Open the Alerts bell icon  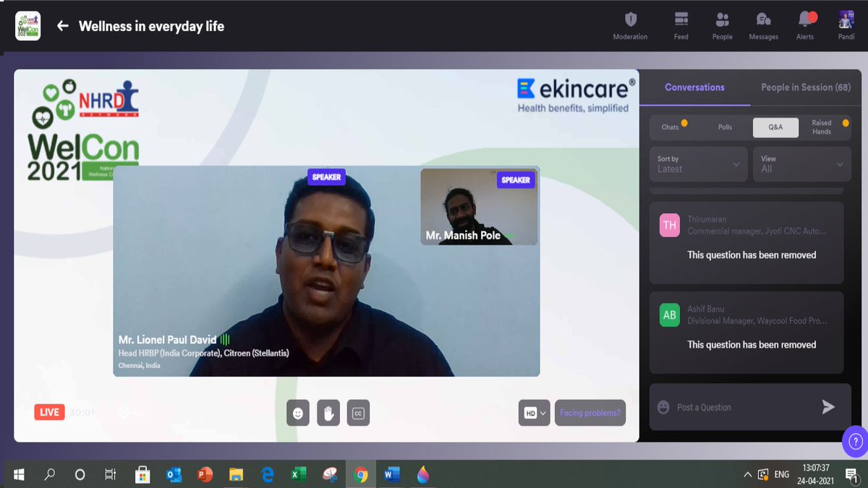pos(805,25)
